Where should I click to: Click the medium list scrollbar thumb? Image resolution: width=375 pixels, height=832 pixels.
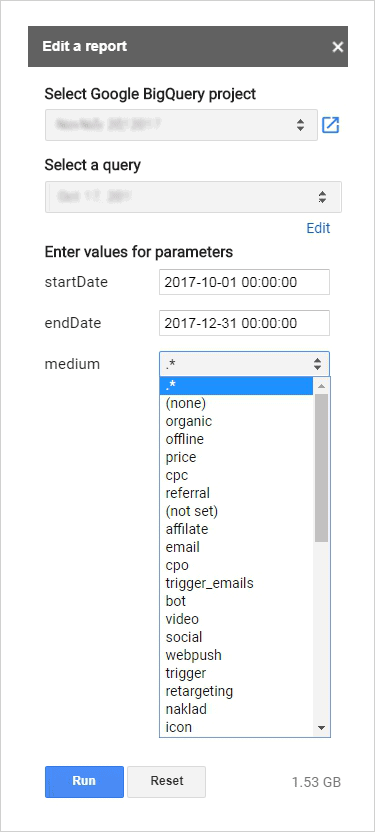321,468
